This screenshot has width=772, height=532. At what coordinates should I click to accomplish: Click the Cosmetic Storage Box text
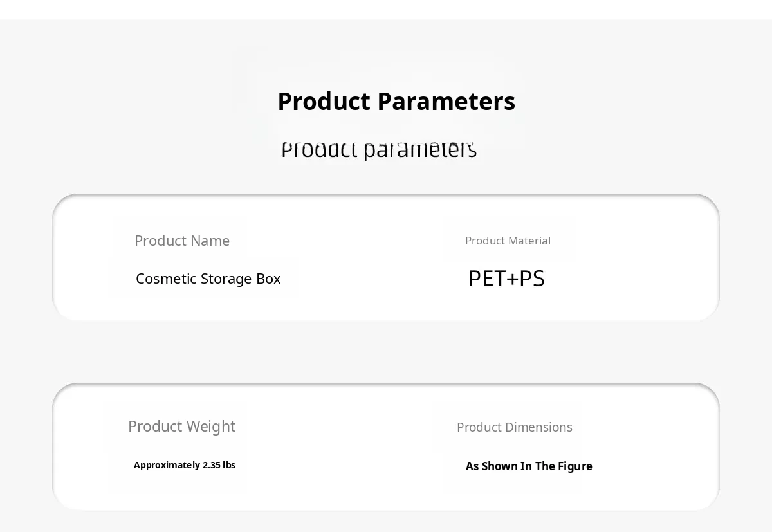208,279
